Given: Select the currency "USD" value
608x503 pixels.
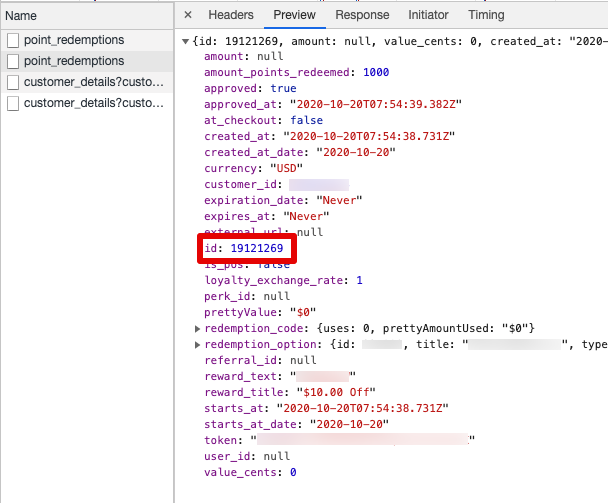Looking at the screenshot, I should (287, 168).
